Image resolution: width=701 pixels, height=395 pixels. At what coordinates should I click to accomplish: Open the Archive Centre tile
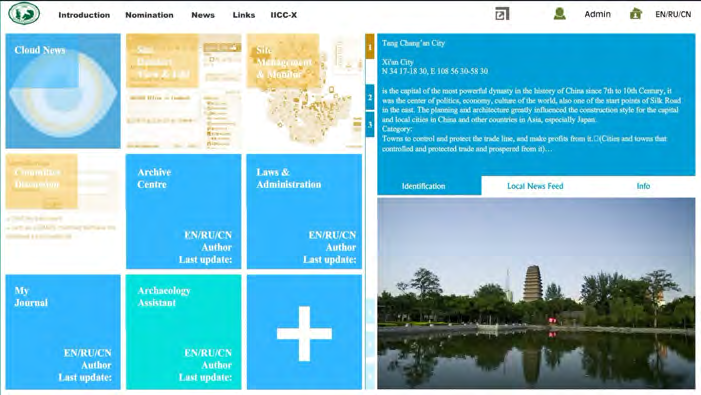183,211
